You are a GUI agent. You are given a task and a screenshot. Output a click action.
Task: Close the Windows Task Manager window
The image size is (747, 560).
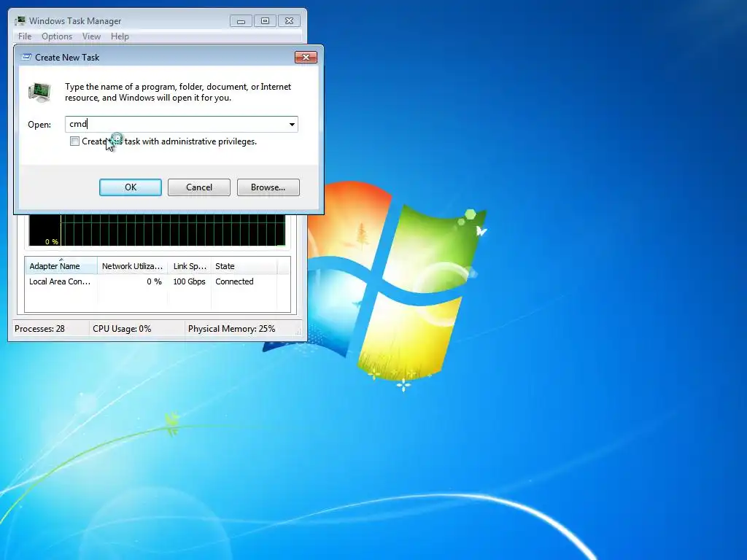(x=289, y=21)
